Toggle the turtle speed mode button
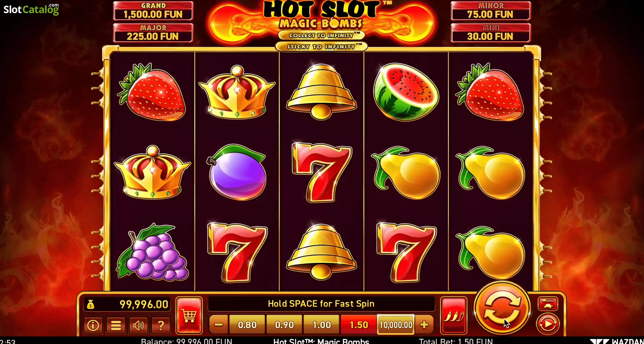This screenshot has width=644, height=344. [548, 304]
